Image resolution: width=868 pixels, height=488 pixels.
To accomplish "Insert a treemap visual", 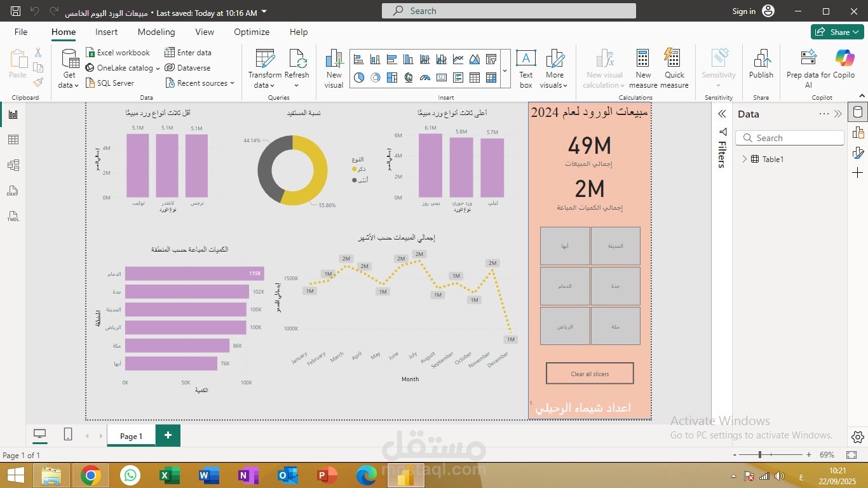I will 392,78.
